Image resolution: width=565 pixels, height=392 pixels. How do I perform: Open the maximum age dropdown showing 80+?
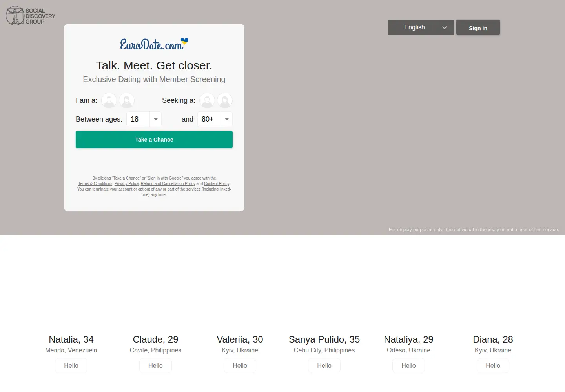215,119
